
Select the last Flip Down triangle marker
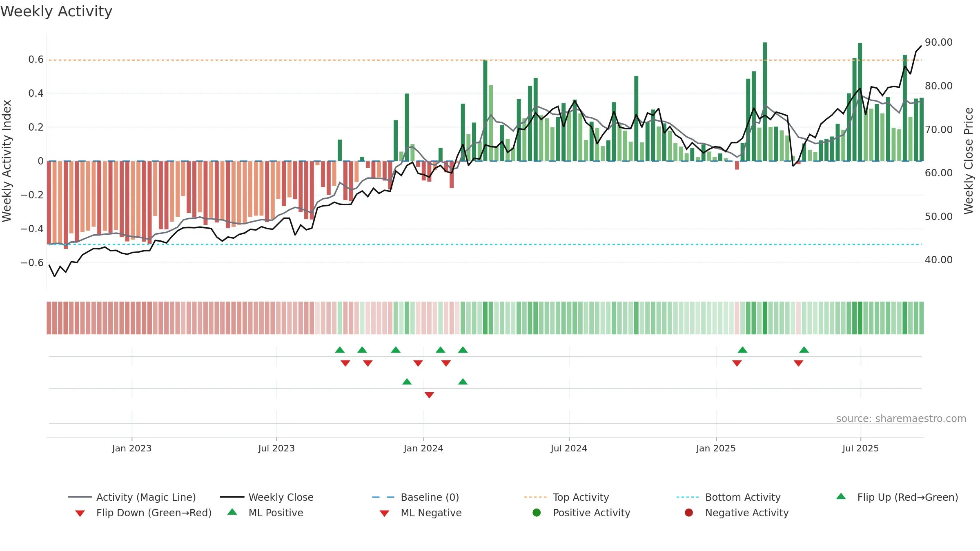[x=799, y=363]
